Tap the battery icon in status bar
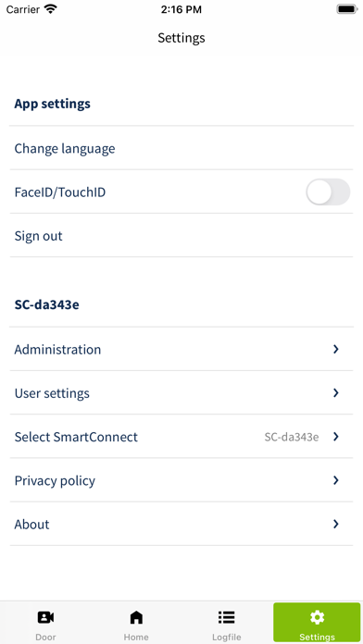This screenshot has width=363, height=644. click(347, 9)
